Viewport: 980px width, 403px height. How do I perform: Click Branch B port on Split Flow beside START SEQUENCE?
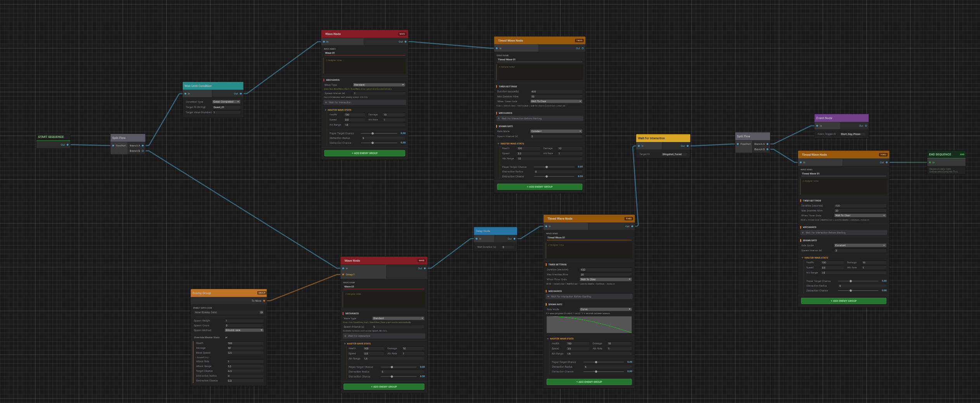point(143,151)
